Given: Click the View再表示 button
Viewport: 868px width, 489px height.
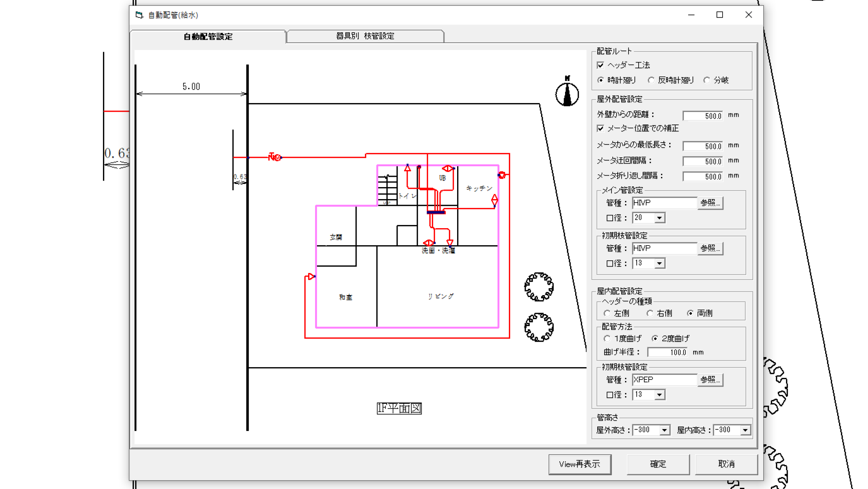Looking at the screenshot, I should click(x=580, y=464).
